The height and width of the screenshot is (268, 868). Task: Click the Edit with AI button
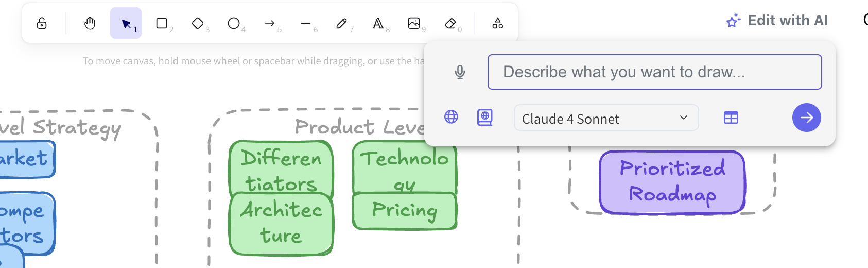[x=777, y=21]
